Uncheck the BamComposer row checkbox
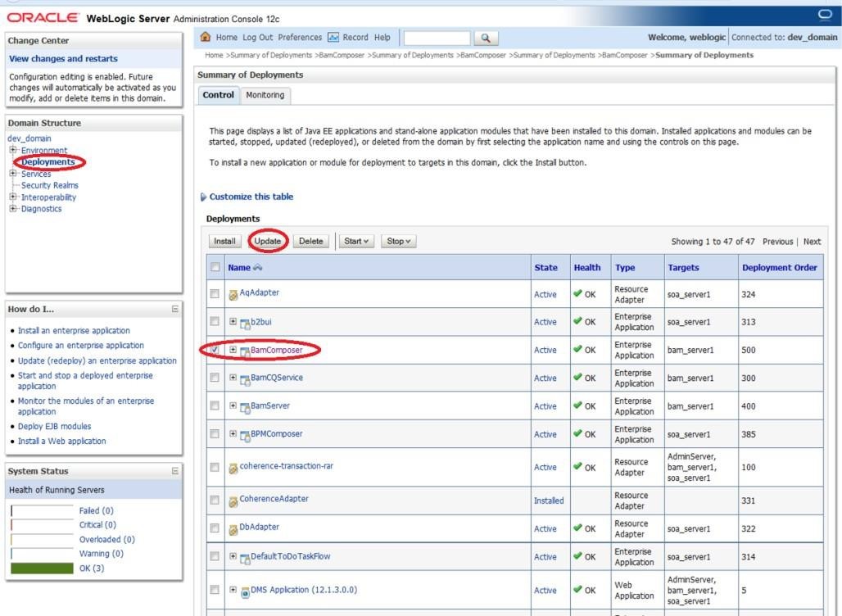 (215, 350)
